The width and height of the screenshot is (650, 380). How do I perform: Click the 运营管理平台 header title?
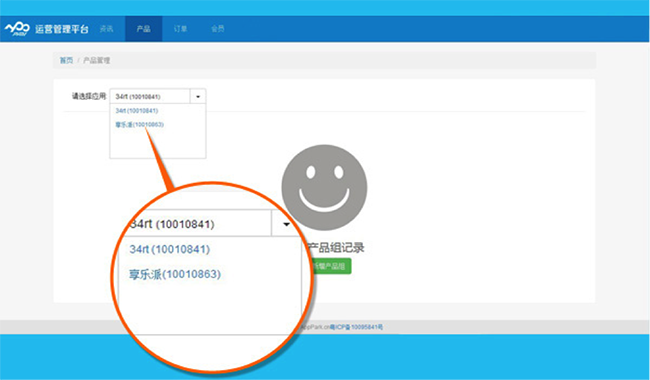pyautogui.click(x=62, y=29)
